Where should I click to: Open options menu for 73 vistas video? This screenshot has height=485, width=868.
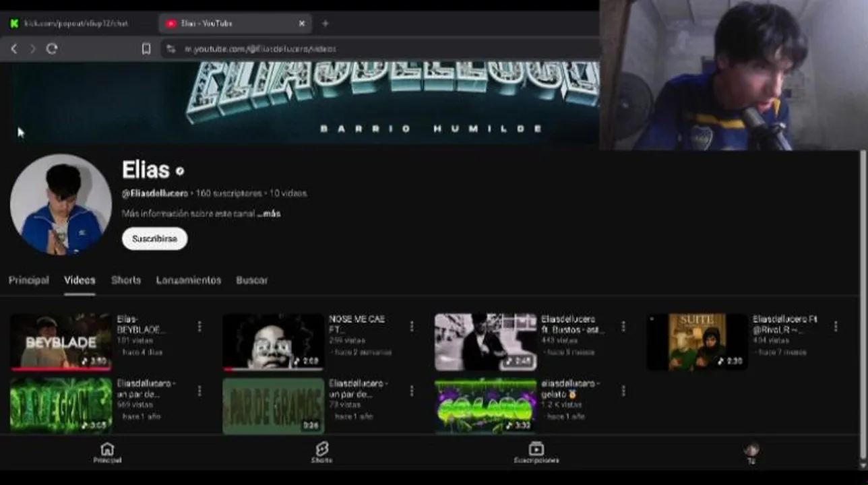[x=412, y=391]
